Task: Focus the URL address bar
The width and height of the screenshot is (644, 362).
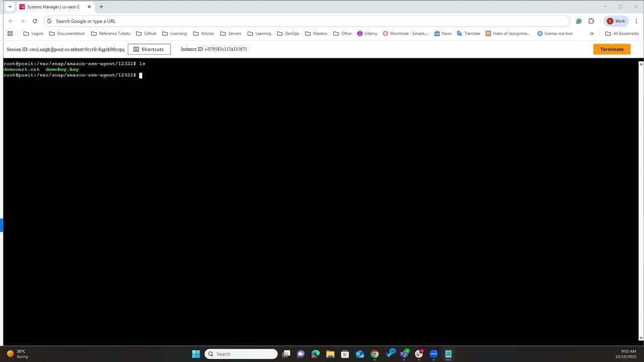Action: pyautogui.click(x=302, y=21)
